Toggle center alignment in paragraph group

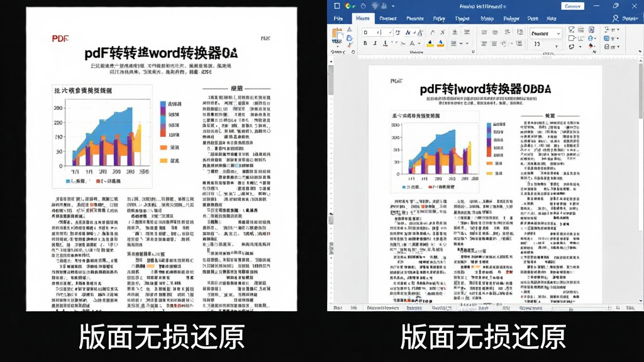[494, 43]
